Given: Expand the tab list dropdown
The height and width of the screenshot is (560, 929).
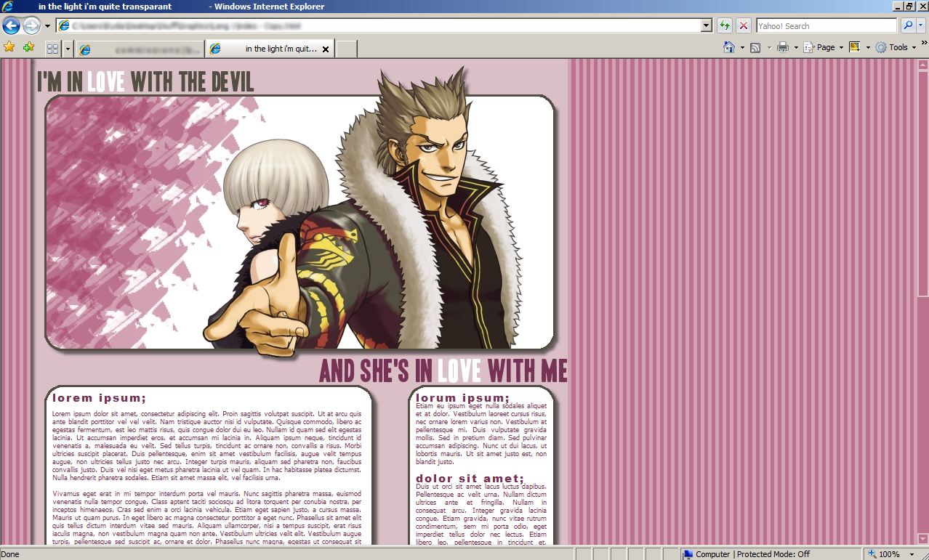Looking at the screenshot, I should coord(68,49).
